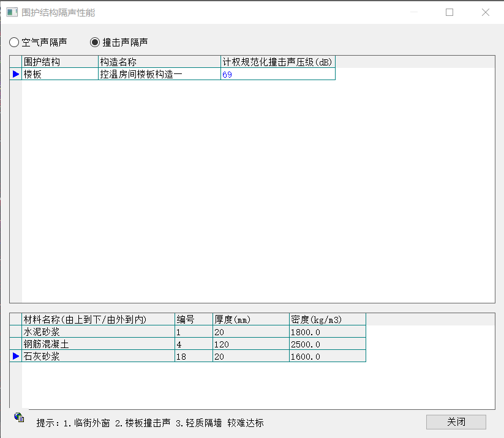
Task: Click the 构造名称 column header
Action: tap(159, 62)
